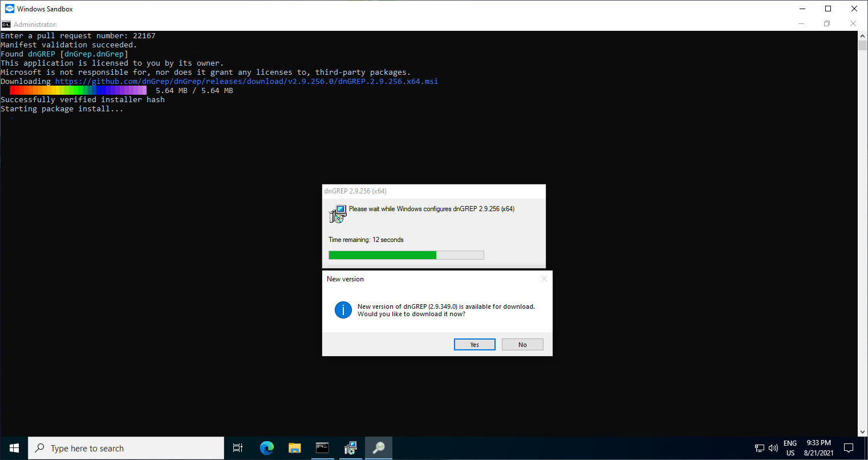Click the Windows Installer icon on taskbar
Screen dimensions: 868x460
(350, 448)
